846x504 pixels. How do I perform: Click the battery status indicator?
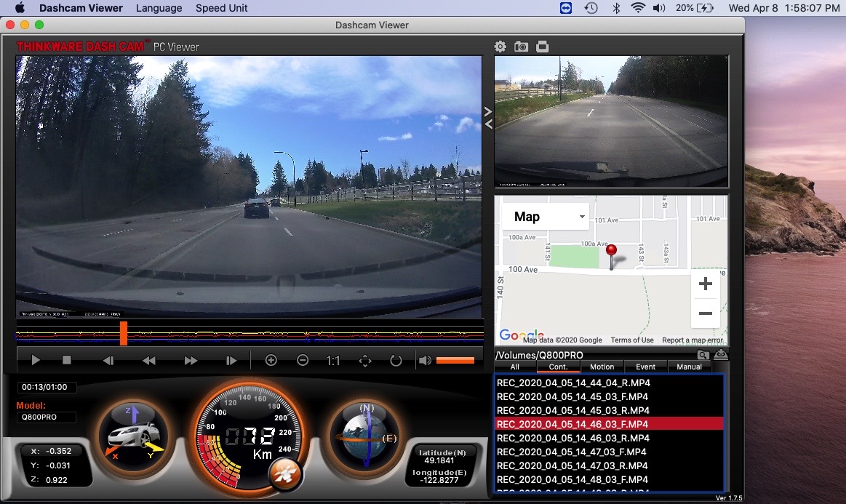(x=695, y=7)
